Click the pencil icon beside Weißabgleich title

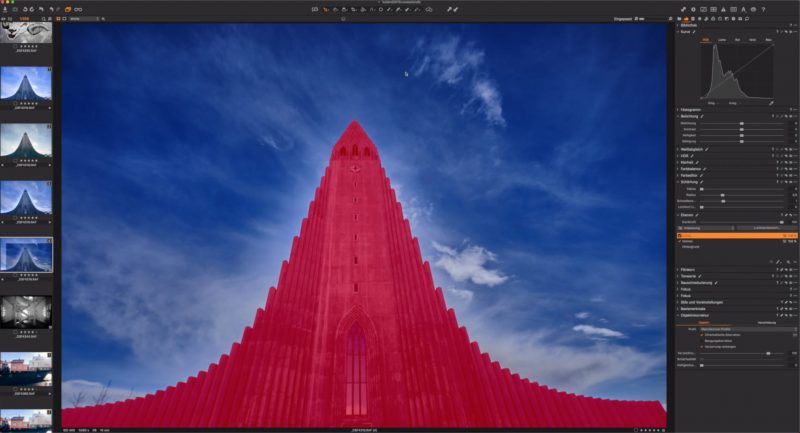pos(707,149)
